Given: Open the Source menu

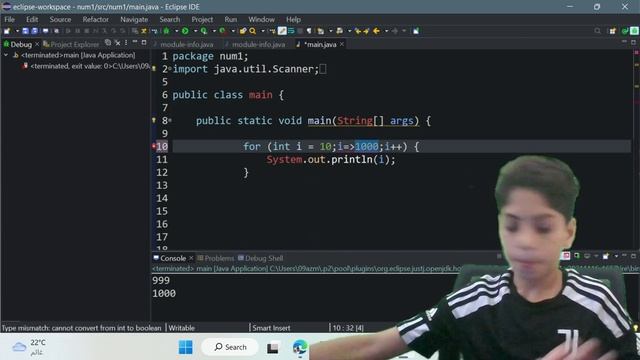Looking at the screenshot, I should pos(60,19).
